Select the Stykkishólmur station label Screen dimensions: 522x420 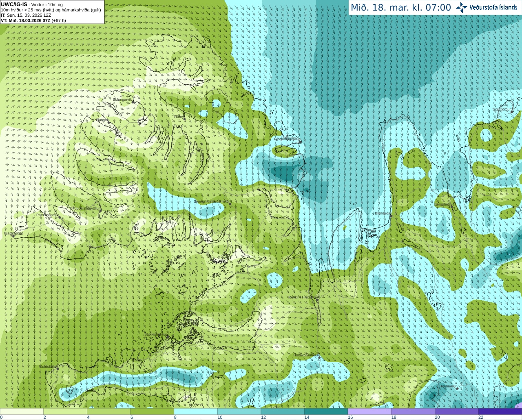(156, 334)
